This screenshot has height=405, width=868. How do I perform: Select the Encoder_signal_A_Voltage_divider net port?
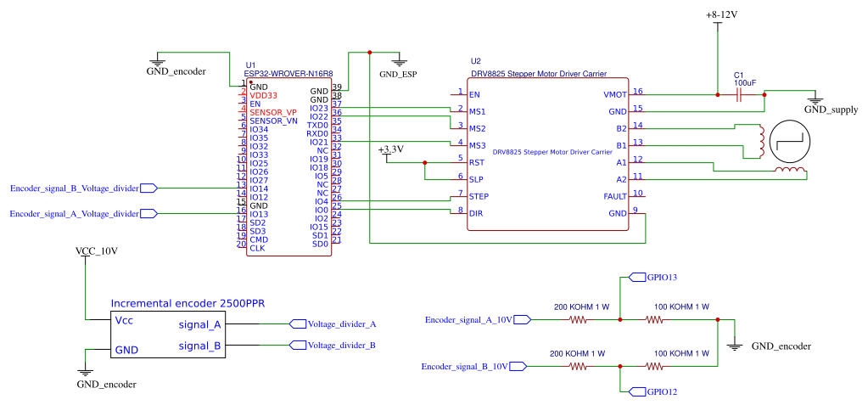[149, 213]
